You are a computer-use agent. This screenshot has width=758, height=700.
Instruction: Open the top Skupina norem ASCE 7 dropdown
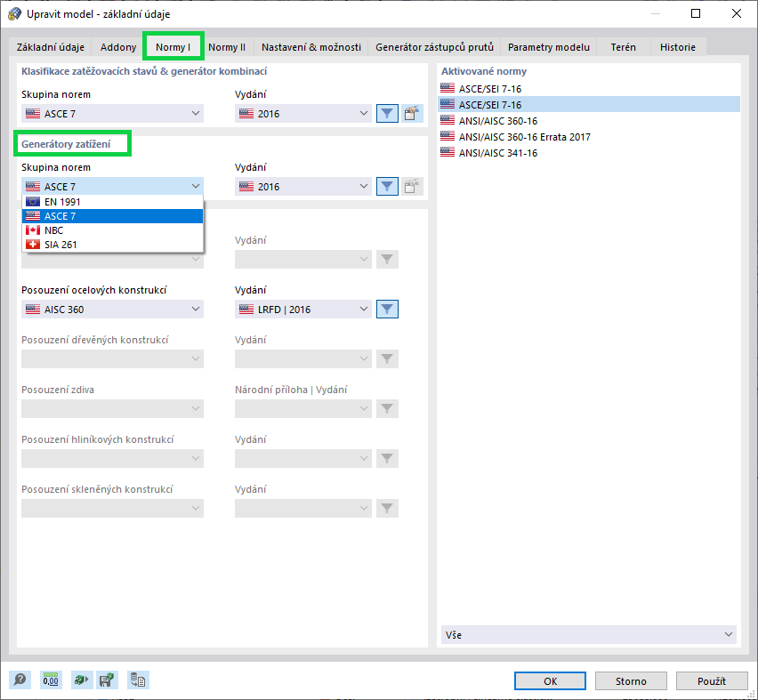point(113,114)
